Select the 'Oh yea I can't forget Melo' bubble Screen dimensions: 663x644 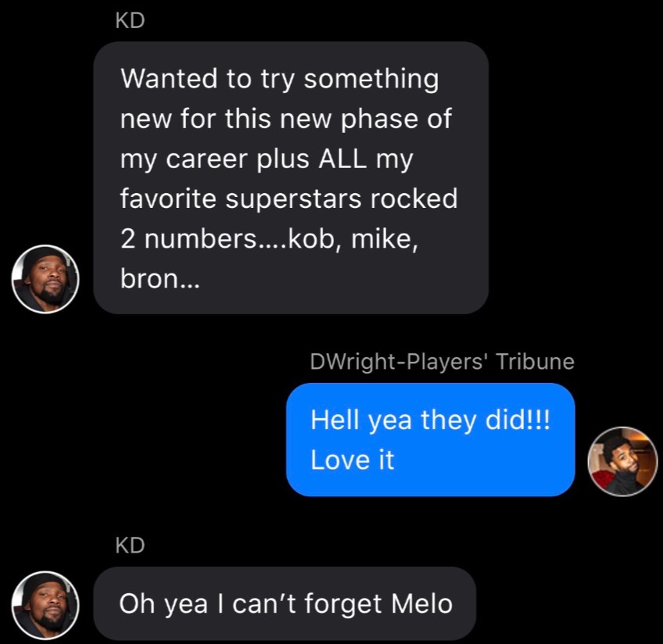tap(285, 603)
